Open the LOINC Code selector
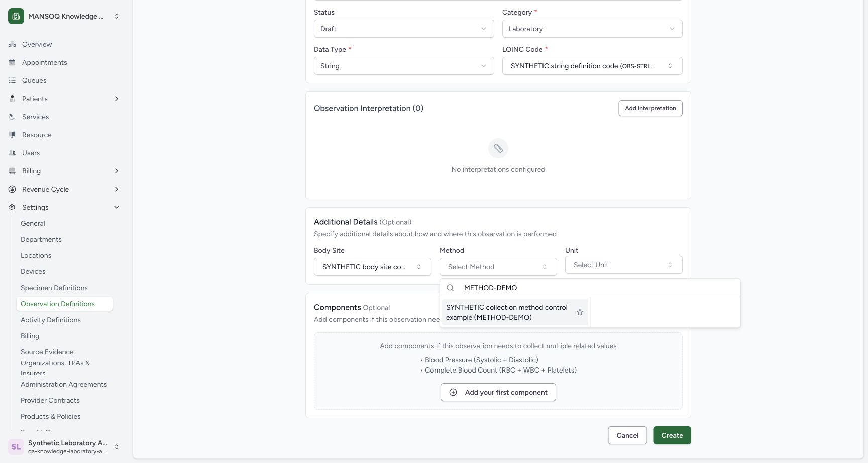868x463 pixels. (592, 66)
